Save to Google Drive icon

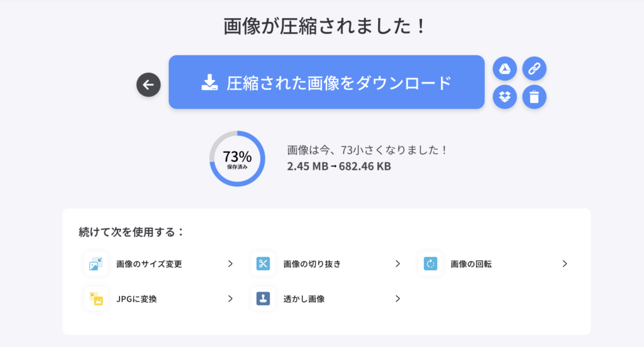coord(504,69)
